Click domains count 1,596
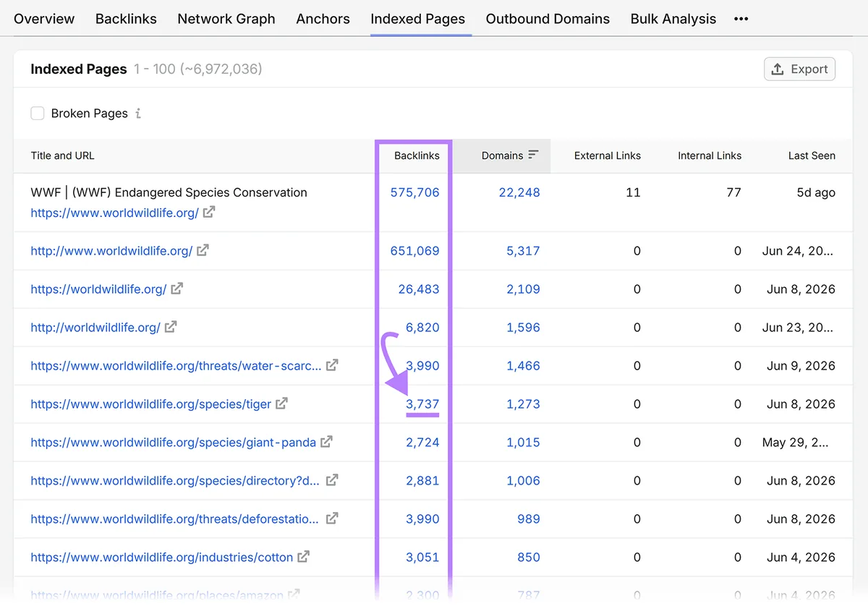The image size is (868, 606). click(523, 328)
